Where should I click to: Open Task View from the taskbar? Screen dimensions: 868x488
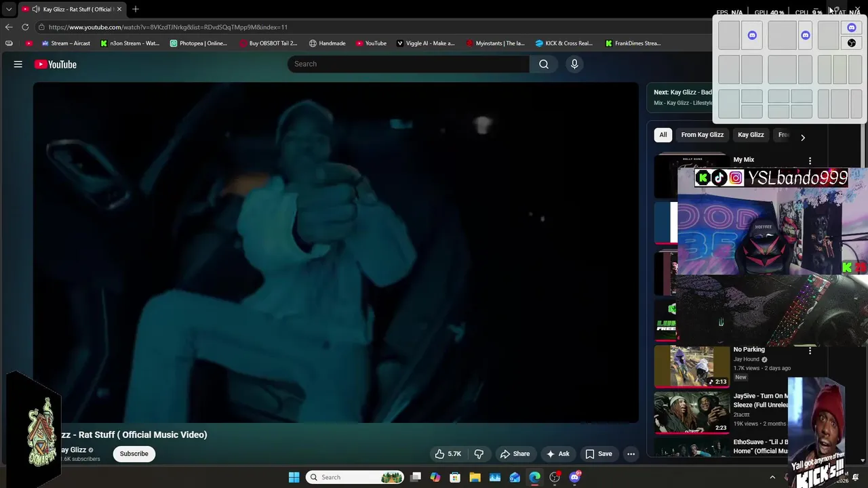click(416, 477)
